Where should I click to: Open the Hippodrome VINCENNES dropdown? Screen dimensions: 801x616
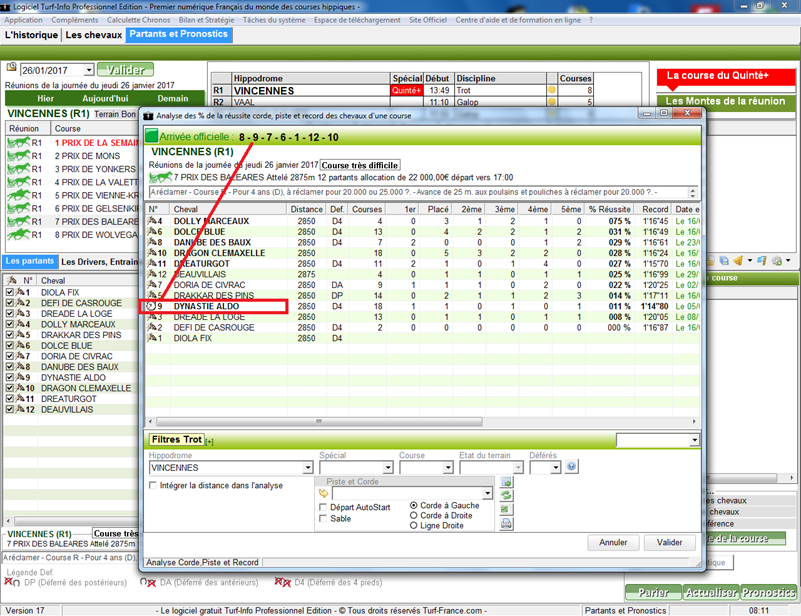[308, 467]
